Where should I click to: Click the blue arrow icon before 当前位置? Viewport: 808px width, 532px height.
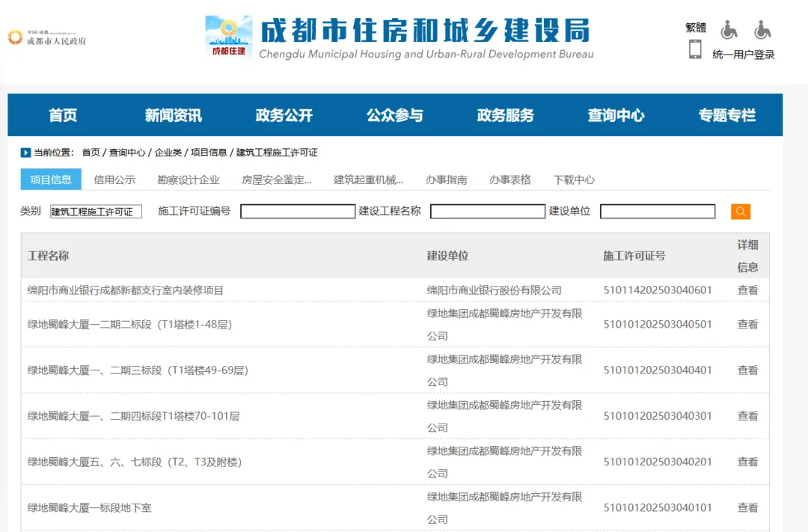coord(25,153)
